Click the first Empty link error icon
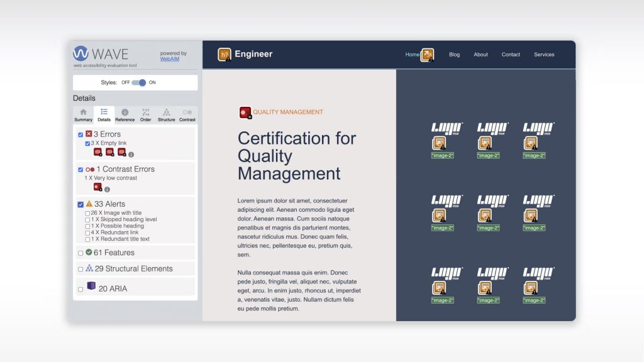 coord(98,152)
